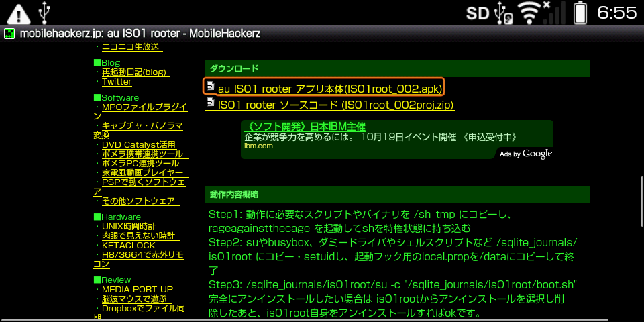The image size is (644, 322).
Task: Click the 動作内容概略 section header bar
Action: coord(396,195)
